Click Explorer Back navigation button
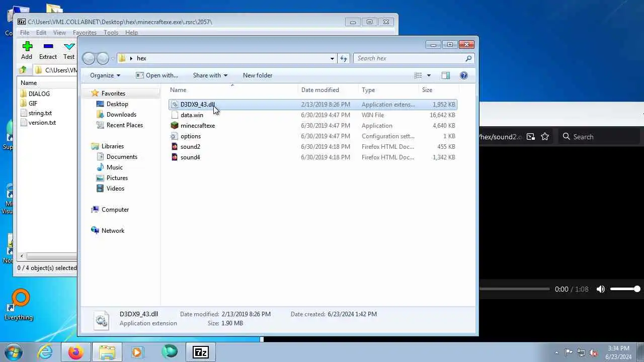This screenshot has width=644, height=362. pyautogui.click(x=89, y=58)
